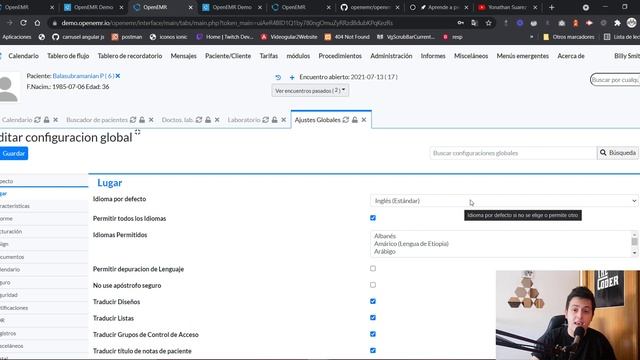The width and height of the screenshot is (640, 360).
Task: Check No use apóstrofo seguro
Action: point(373,285)
